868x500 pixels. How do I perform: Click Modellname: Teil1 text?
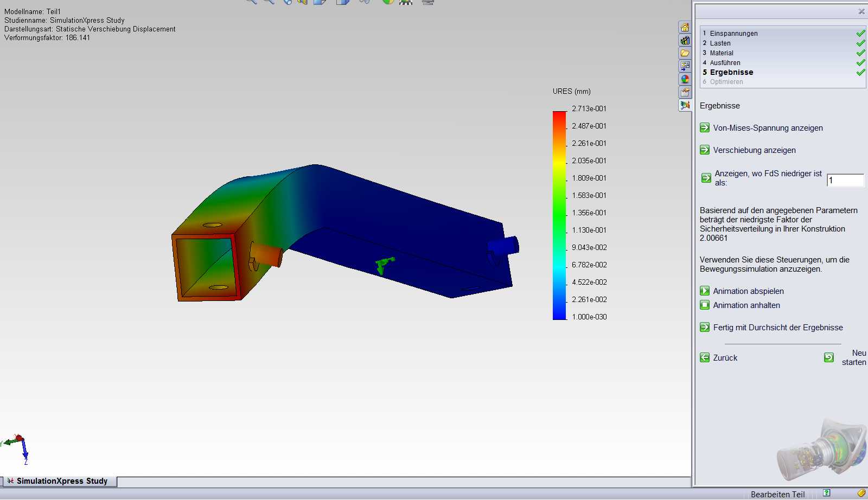click(33, 11)
